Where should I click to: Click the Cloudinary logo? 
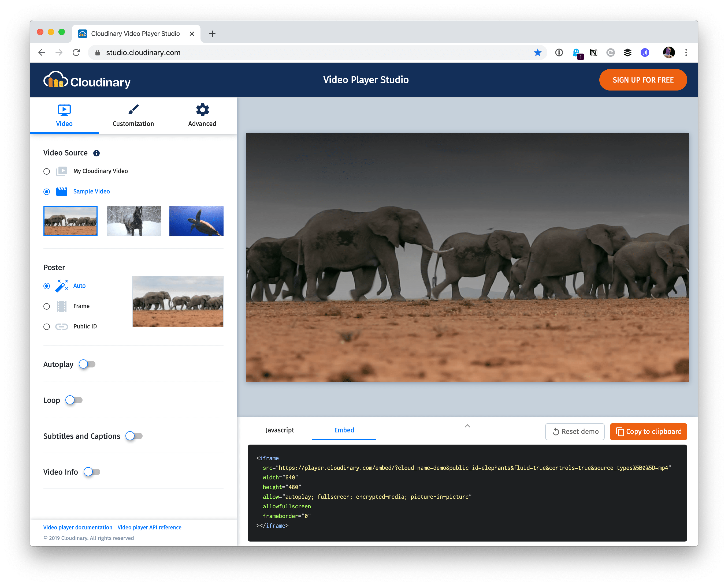coord(87,81)
